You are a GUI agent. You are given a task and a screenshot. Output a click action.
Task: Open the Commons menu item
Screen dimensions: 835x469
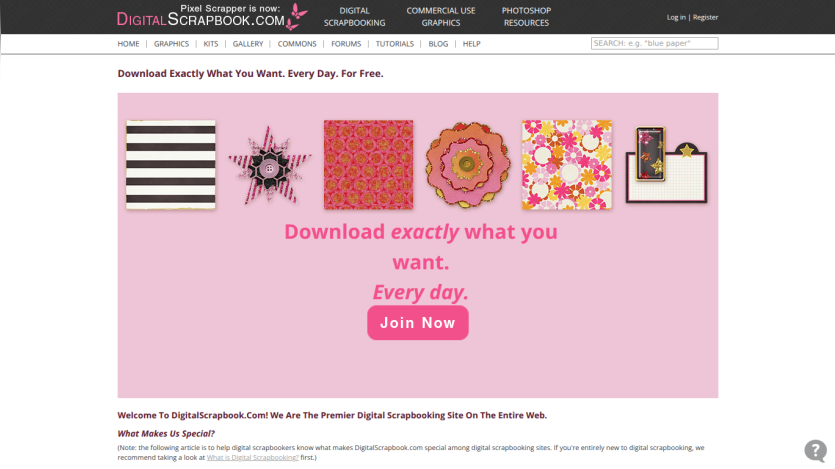coord(297,44)
